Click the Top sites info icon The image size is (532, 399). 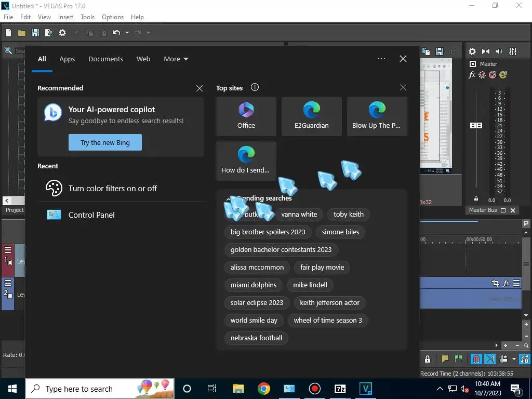click(255, 87)
